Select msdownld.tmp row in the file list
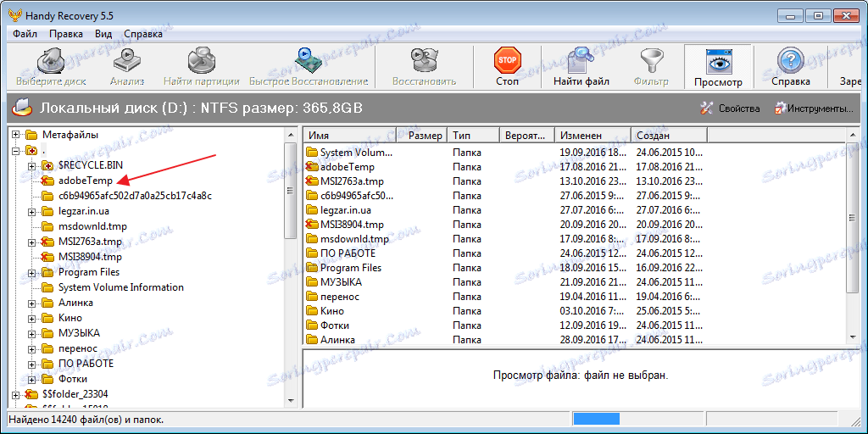 click(575, 238)
